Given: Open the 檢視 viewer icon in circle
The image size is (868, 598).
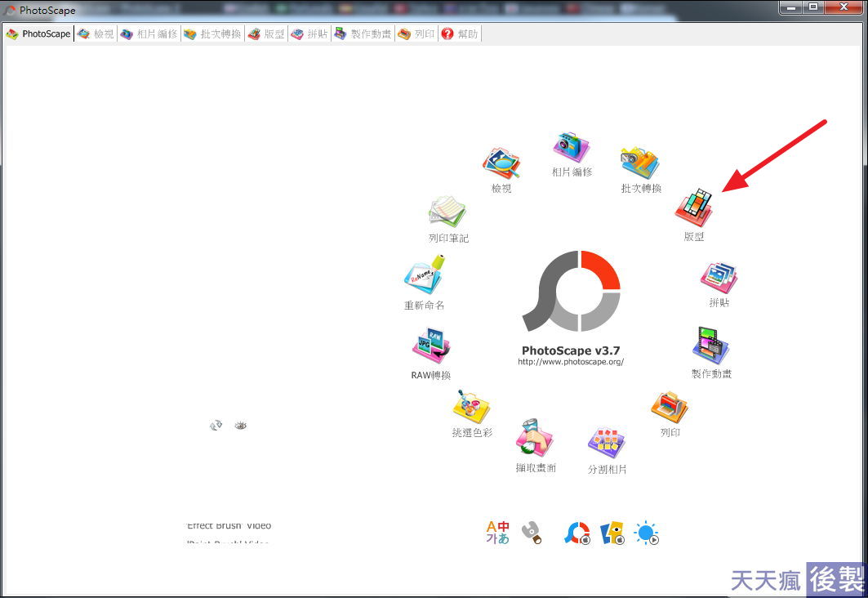Looking at the screenshot, I should coord(501,163).
